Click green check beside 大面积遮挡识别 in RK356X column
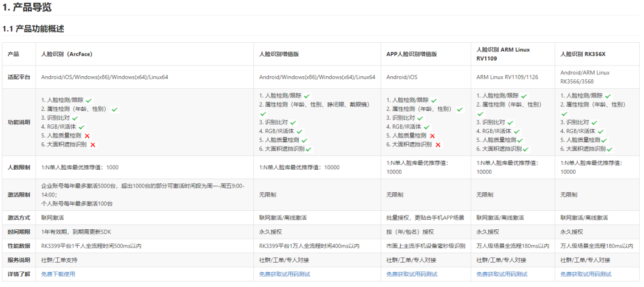Viewport: 644px width, 287px height. 610,149
